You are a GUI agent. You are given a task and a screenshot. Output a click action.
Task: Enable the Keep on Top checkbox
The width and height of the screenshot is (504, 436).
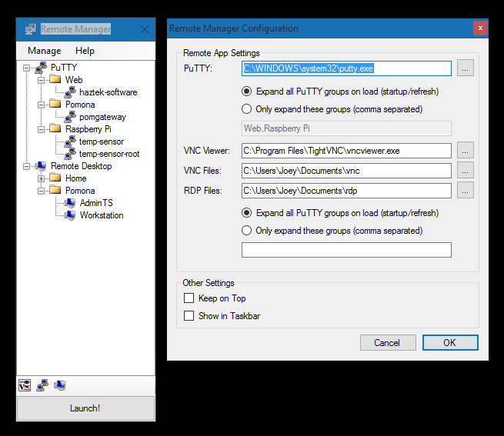189,298
